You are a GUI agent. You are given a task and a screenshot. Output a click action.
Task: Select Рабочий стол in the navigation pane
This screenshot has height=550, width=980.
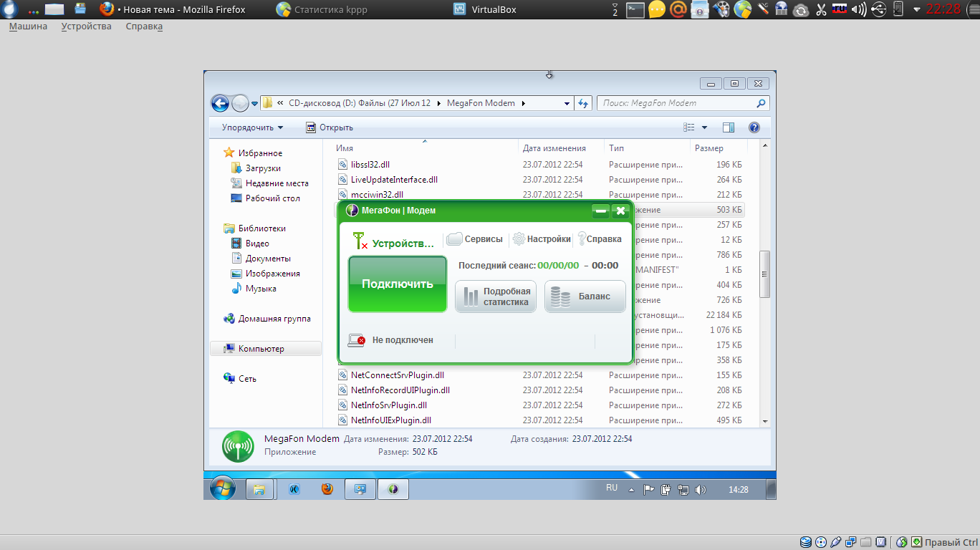(265, 198)
